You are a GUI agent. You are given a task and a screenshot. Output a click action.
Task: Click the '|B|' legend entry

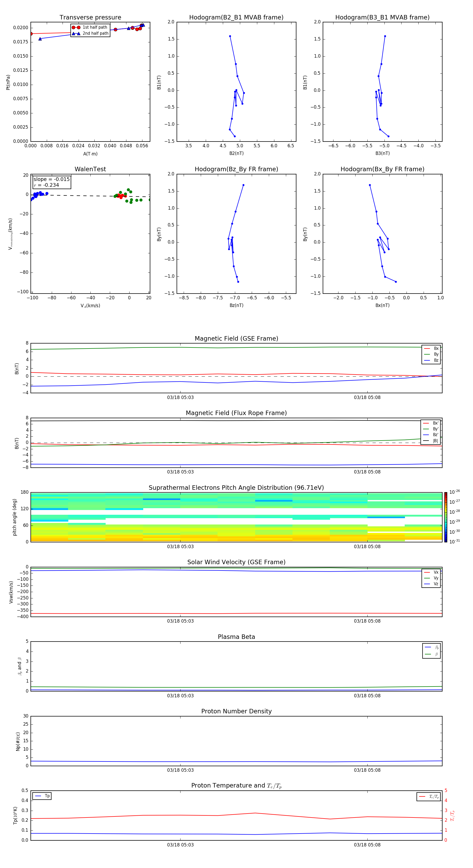tap(431, 441)
